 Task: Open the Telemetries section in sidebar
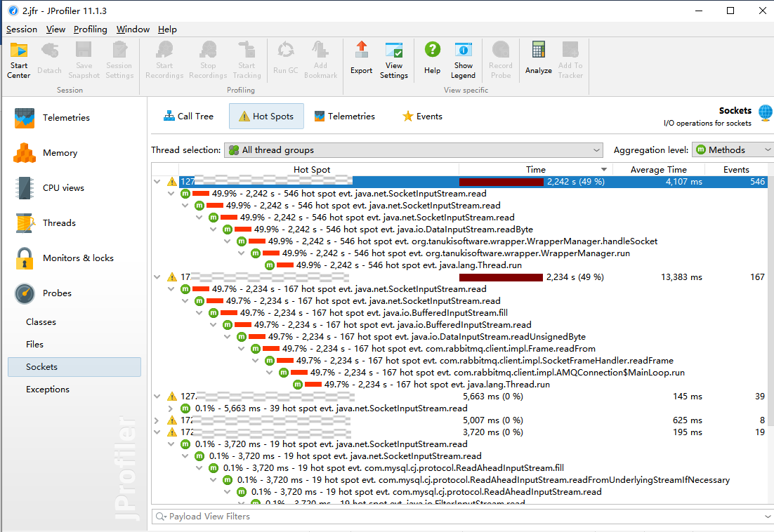coord(66,118)
